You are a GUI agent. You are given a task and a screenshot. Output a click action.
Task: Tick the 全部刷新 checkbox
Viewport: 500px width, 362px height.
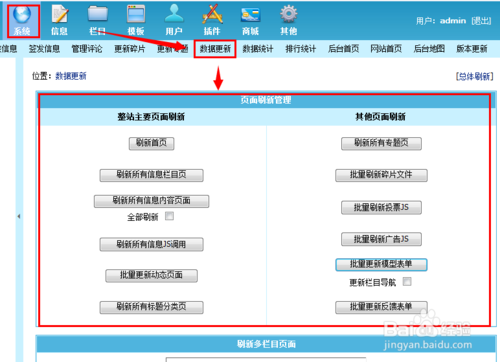(x=169, y=216)
